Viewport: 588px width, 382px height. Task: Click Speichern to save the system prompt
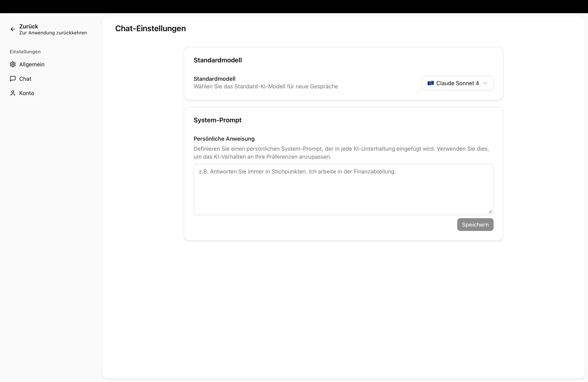tap(475, 225)
